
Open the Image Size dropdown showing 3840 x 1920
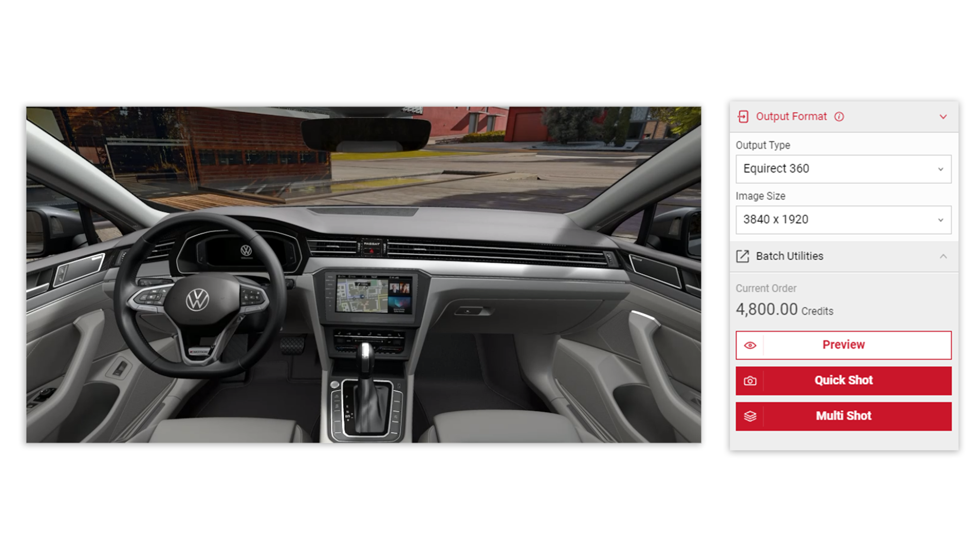tap(843, 220)
